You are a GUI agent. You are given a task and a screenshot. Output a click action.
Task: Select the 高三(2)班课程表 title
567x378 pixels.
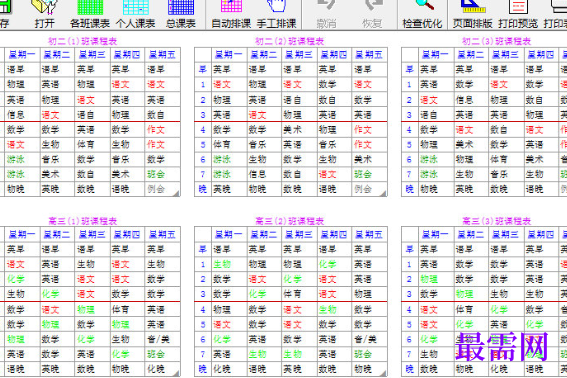(x=290, y=221)
